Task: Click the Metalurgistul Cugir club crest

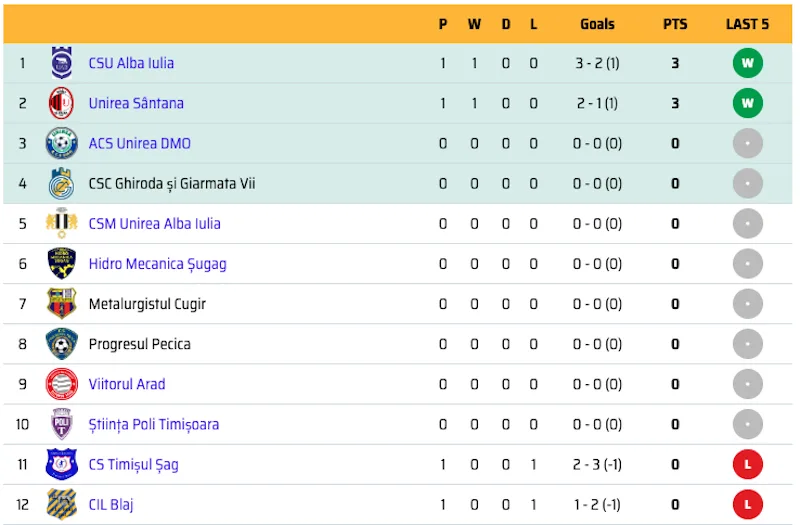Action: coord(62,304)
